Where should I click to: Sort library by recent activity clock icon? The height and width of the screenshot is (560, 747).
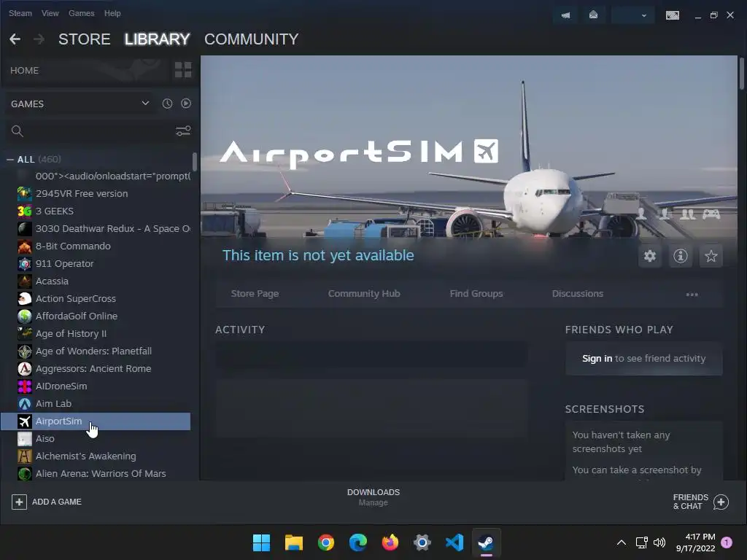[x=167, y=104]
